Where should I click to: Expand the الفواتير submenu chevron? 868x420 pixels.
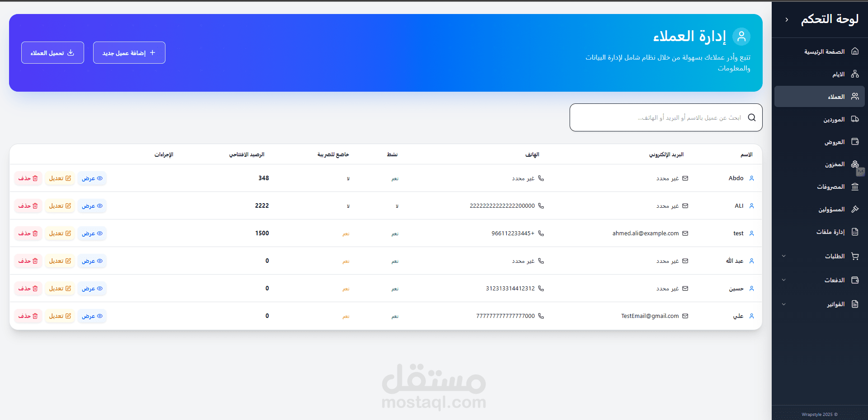(784, 304)
